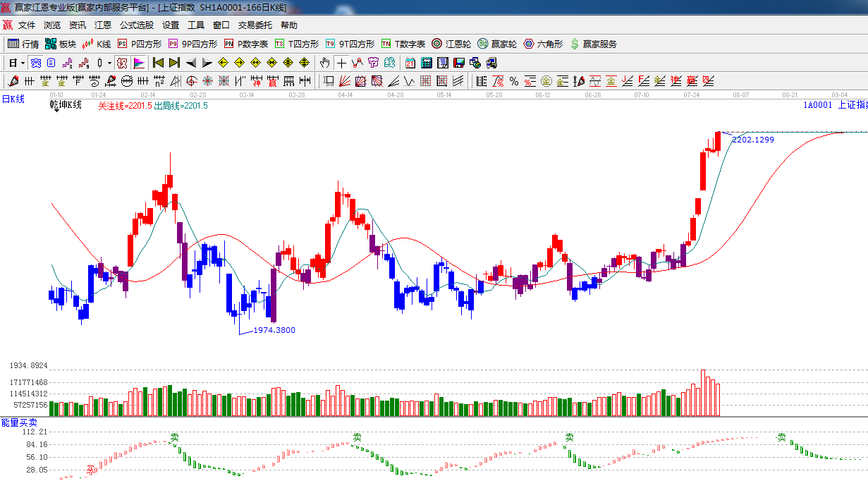Expand the 日 period dropdown arrow

point(23,63)
